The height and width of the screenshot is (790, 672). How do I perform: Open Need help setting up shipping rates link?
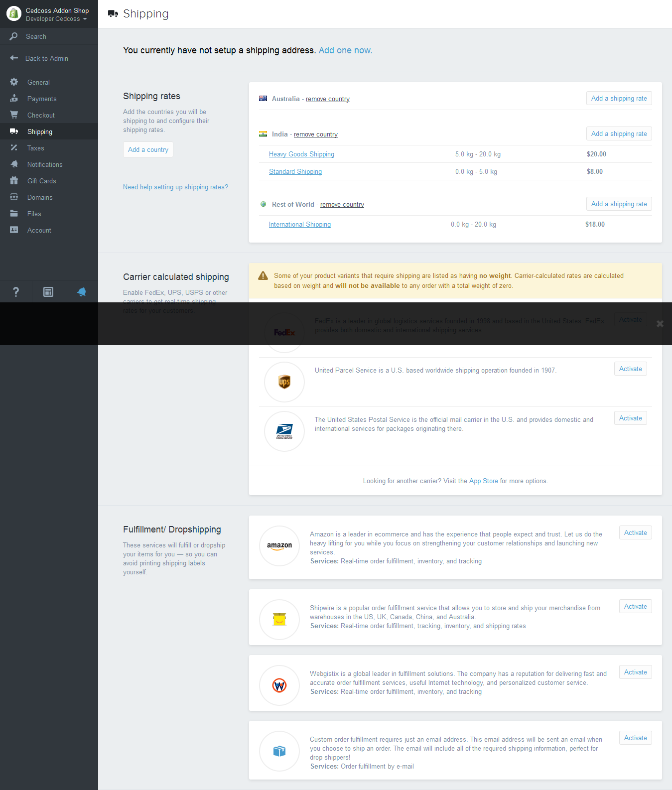(175, 187)
